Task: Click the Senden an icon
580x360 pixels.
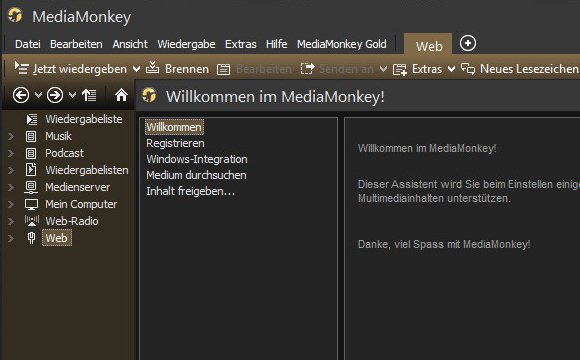Action: (x=308, y=68)
